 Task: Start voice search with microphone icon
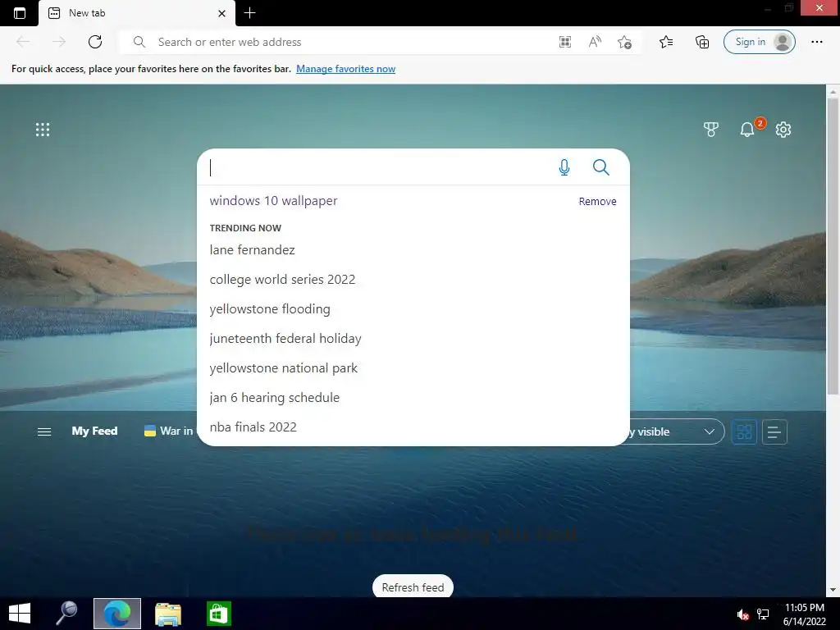[x=564, y=167]
